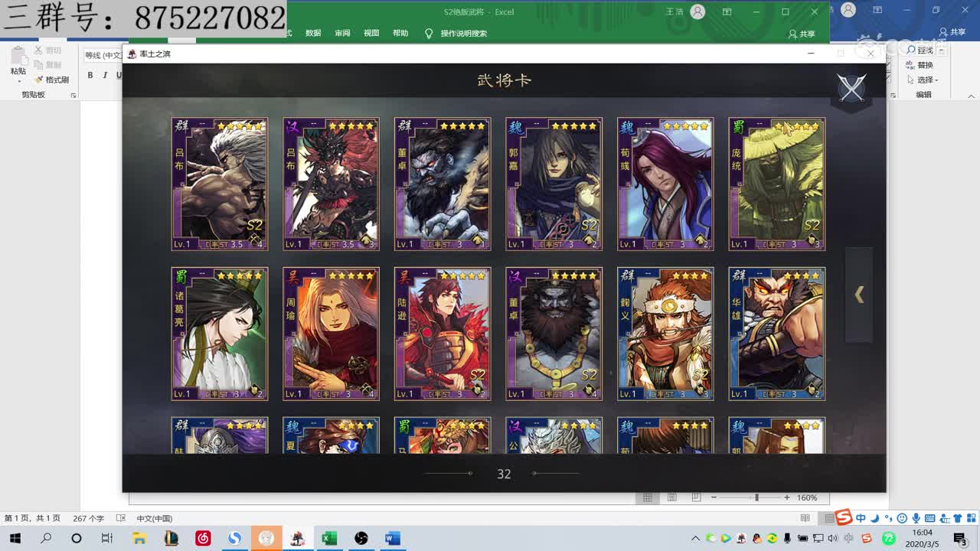Select the 周瑜 general card

tap(331, 334)
